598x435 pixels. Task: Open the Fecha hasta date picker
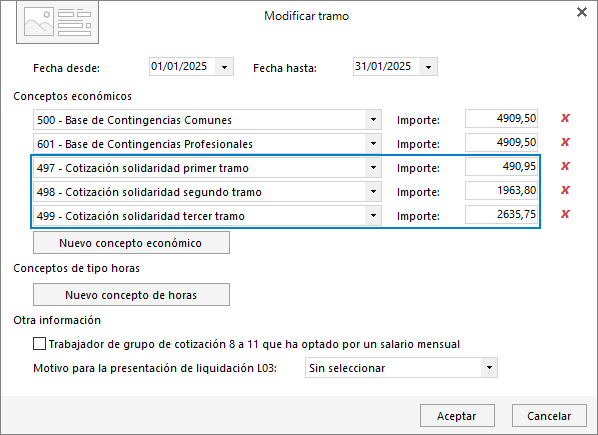(428, 67)
